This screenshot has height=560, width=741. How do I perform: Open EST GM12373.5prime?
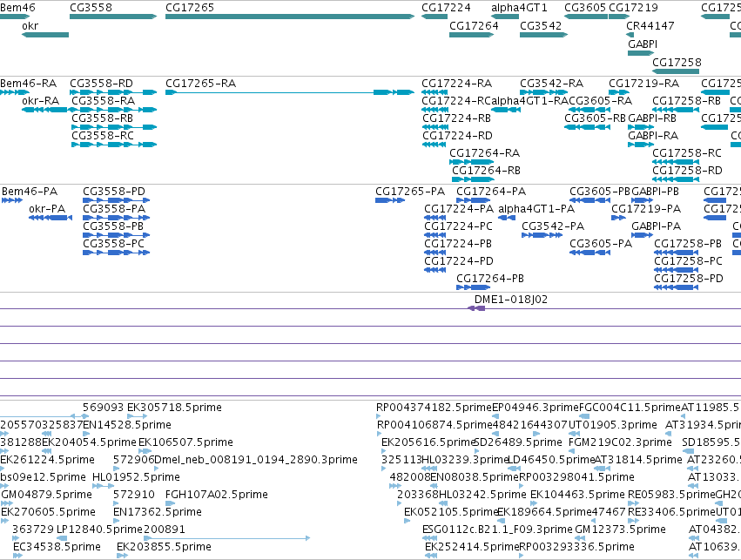pos(620,530)
